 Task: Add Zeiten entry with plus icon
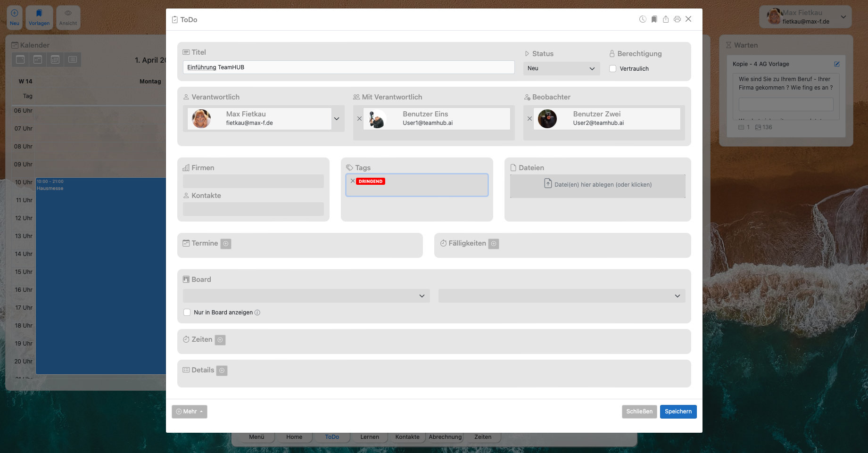click(x=220, y=340)
